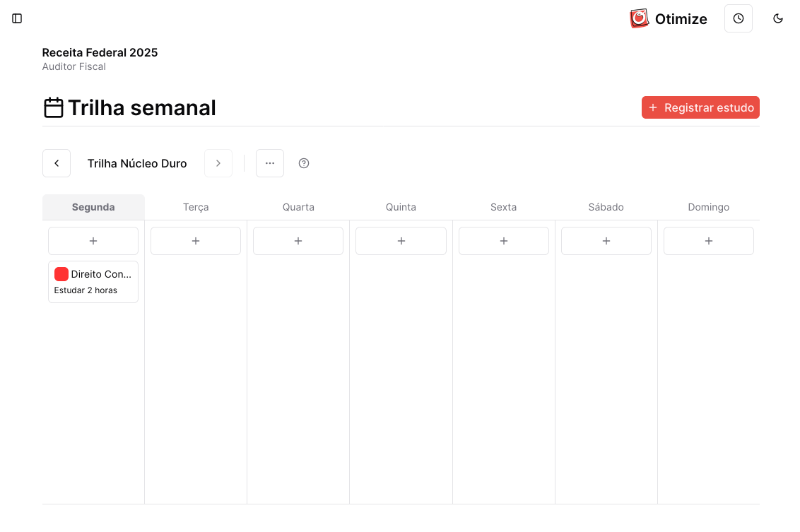Toggle dark mode moon icon
Screen dimensions: 800x532
778,18
